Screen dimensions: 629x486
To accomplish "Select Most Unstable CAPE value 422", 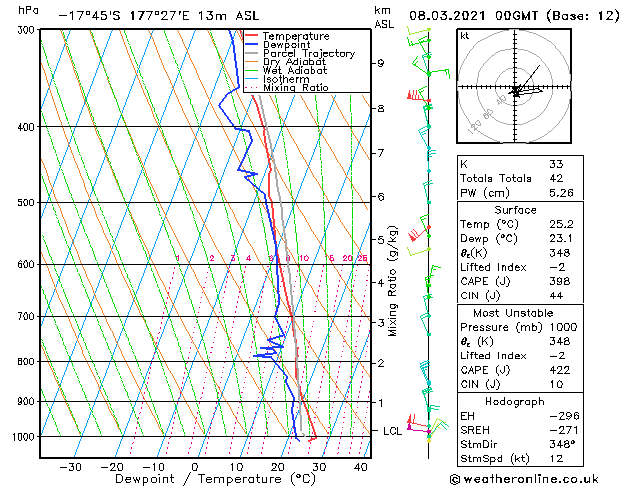I will pyautogui.click(x=560, y=370).
